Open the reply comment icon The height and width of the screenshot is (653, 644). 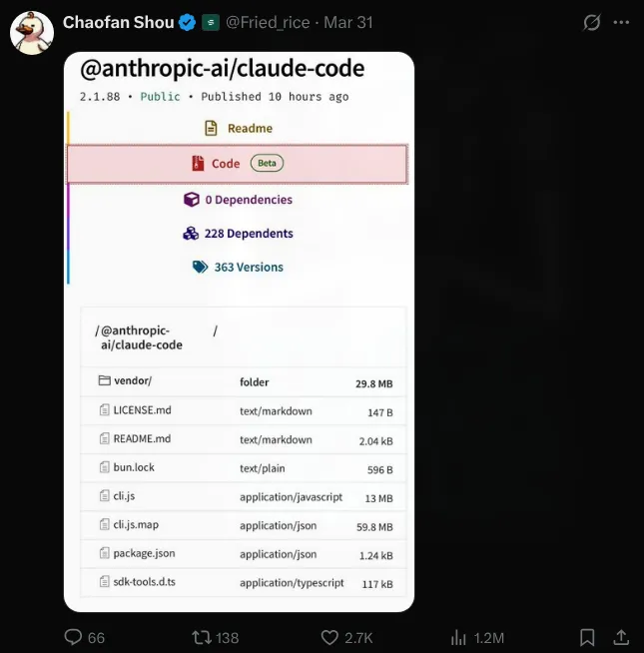[73, 637]
